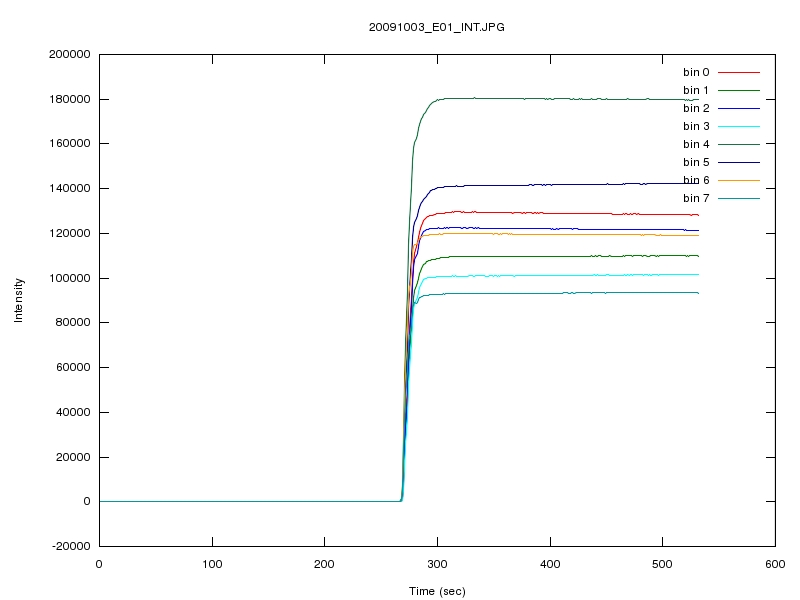
Task: Select the 'bin 6' legend label
Action: [696, 180]
